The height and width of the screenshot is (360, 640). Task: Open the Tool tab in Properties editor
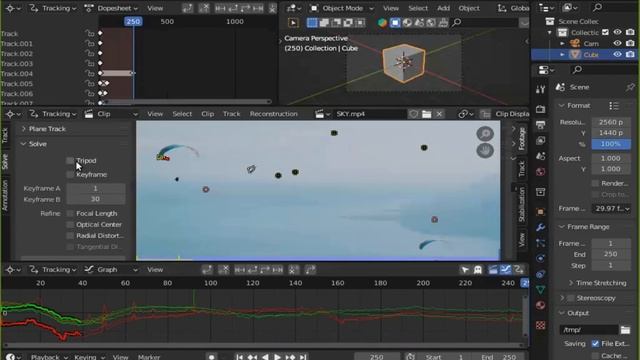540,89
